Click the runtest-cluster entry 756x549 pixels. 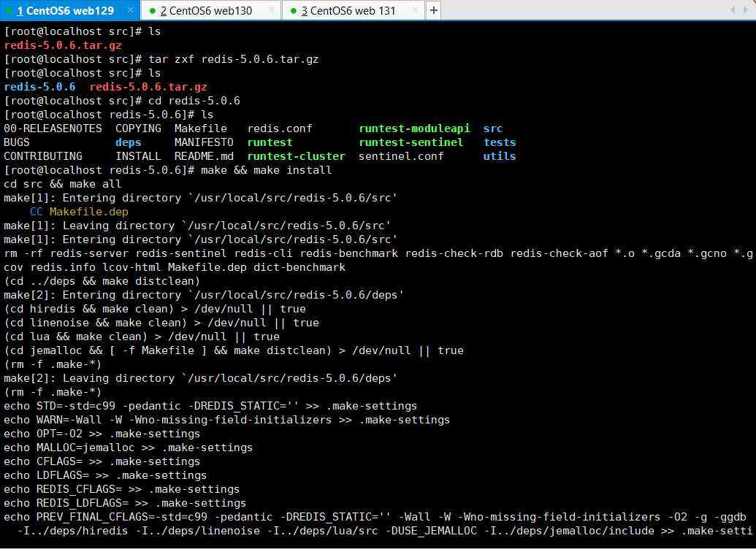pos(296,156)
